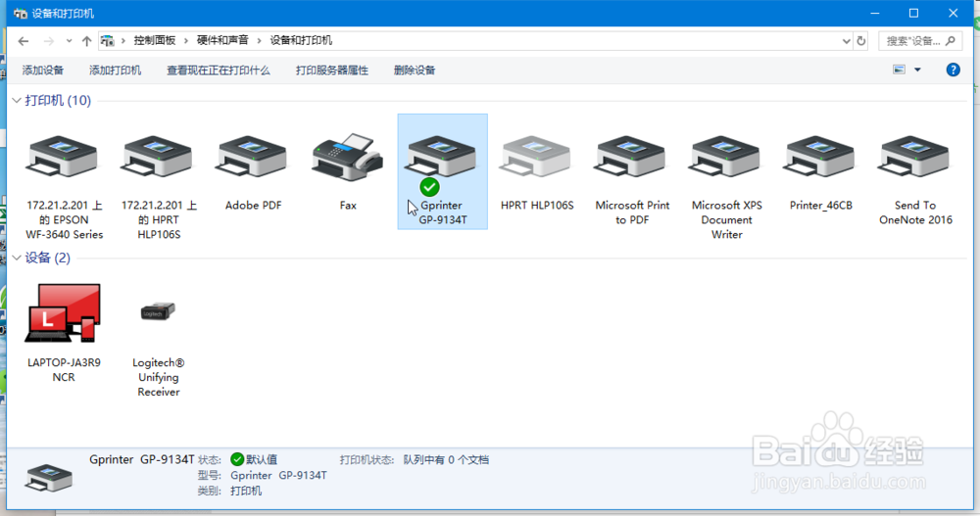Go up one level with up arrow
Image resolution: width=980 pixels, height=516 pixels.
[87, 41]
